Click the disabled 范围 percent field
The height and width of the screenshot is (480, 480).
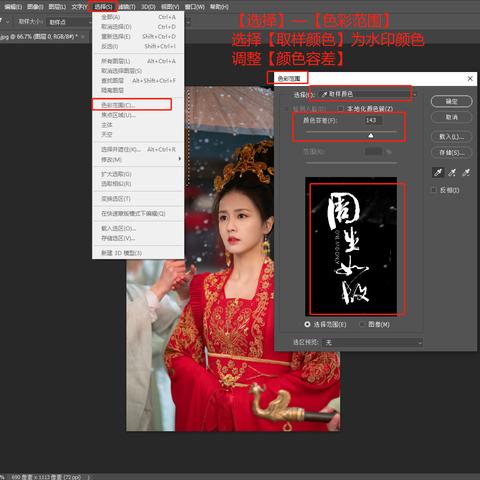pos(374,152)
